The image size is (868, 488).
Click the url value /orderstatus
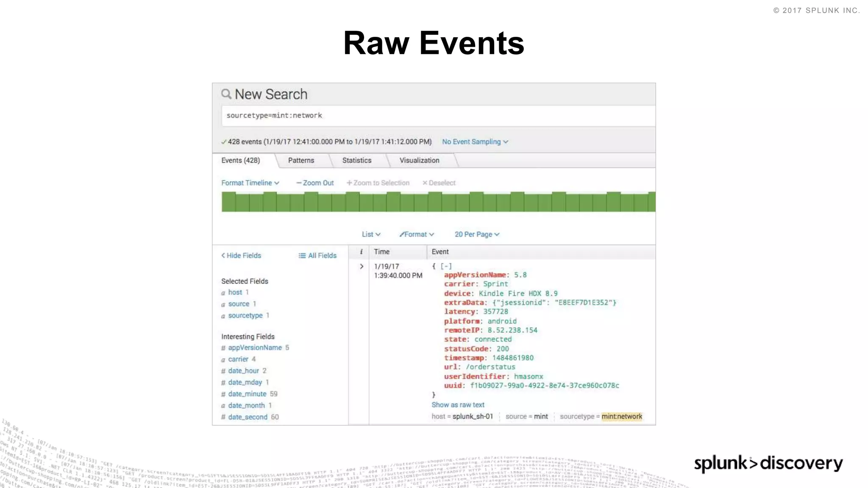click(491, 367)
